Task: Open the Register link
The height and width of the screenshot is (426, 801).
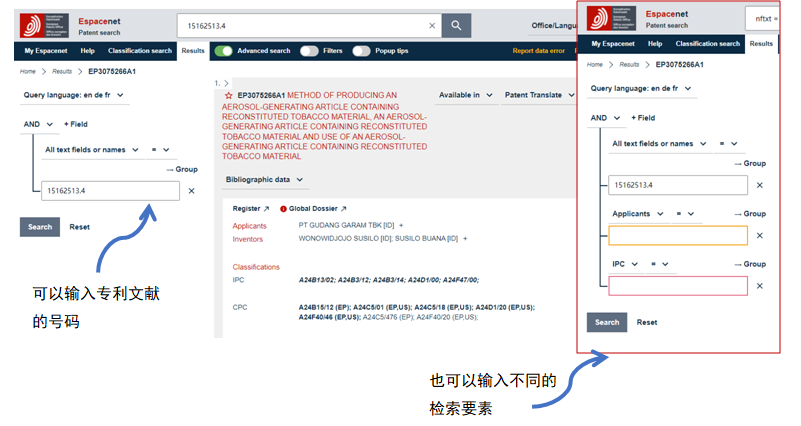Action: 251,209
